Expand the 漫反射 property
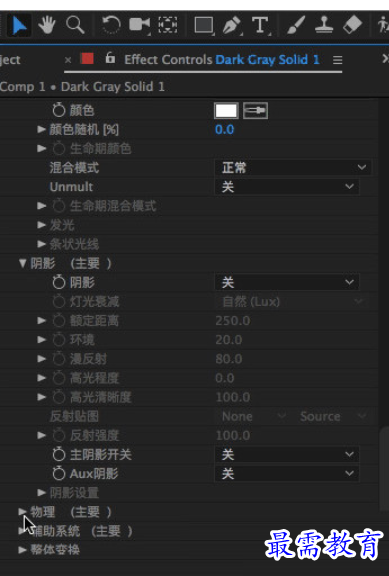The image size is (389, 576). point(41,359)
